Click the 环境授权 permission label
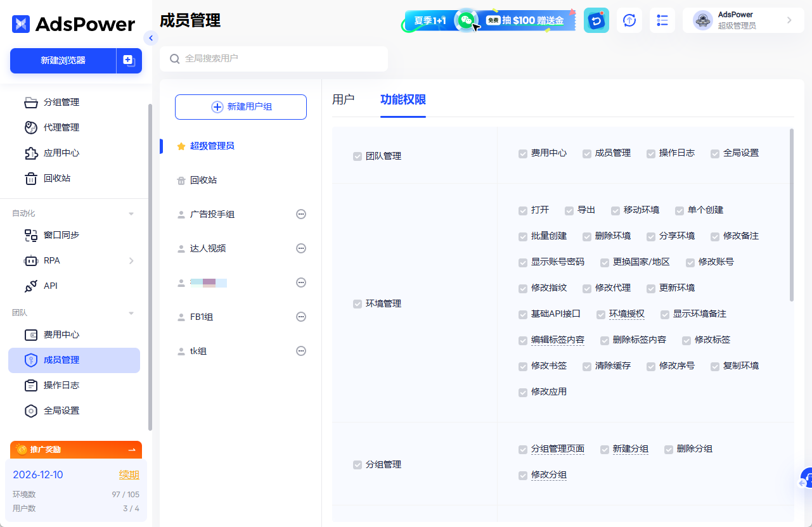The image size is (812, 527). tap(627, 314)
